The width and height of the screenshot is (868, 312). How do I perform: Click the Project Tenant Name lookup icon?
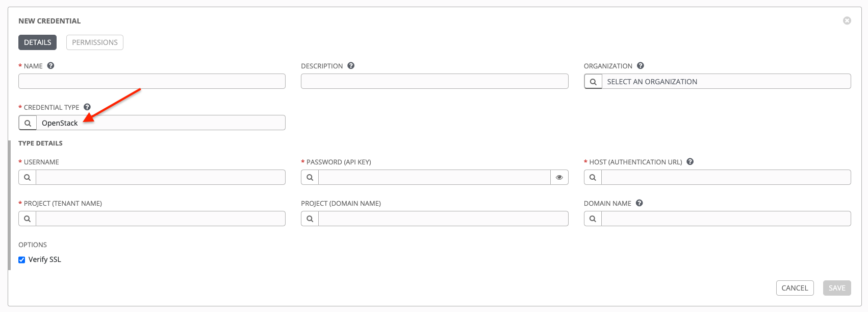coord(28,219)
